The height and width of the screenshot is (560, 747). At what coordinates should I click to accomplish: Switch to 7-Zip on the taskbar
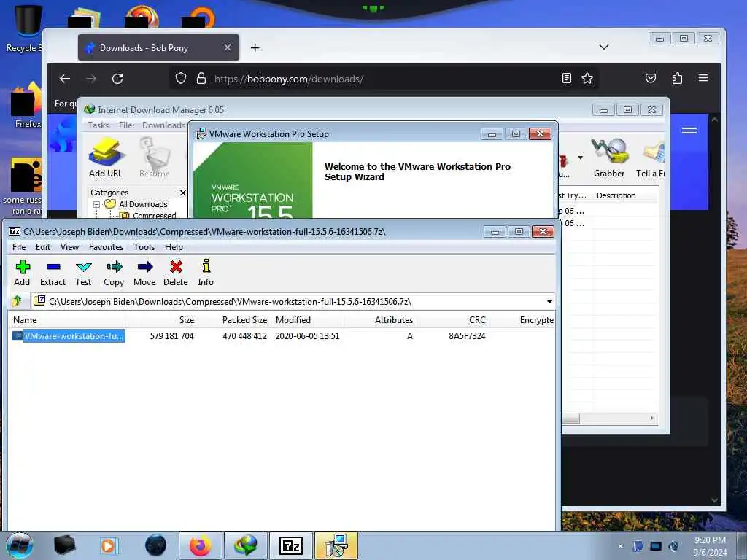pyautogui.click(x=291, y=545)
